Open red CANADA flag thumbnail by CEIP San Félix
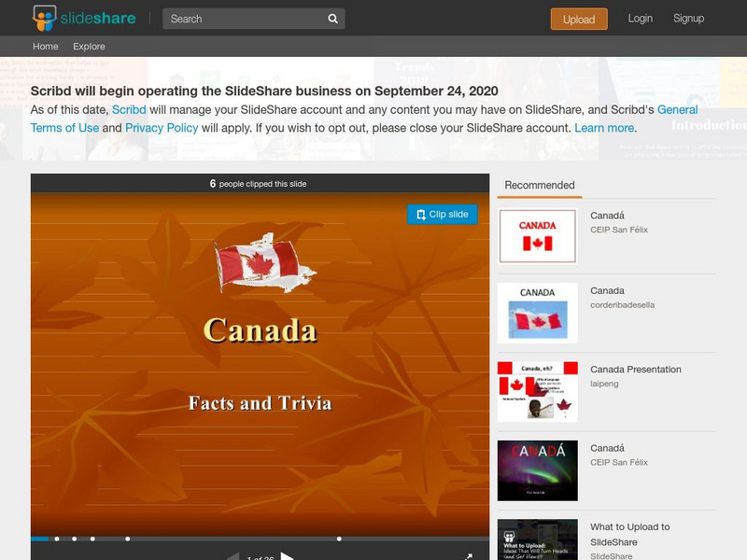Screen dimensions: 747x560 (538, 236)
